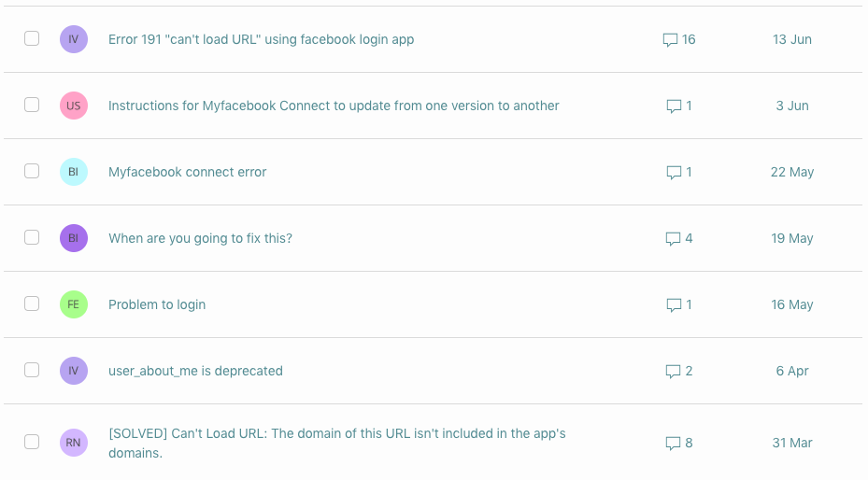Image resolution: width=868 pixels, height=480 pixels.
Task: Tick checkbox for user_about_me is deprecated
Action: [32, 370]
